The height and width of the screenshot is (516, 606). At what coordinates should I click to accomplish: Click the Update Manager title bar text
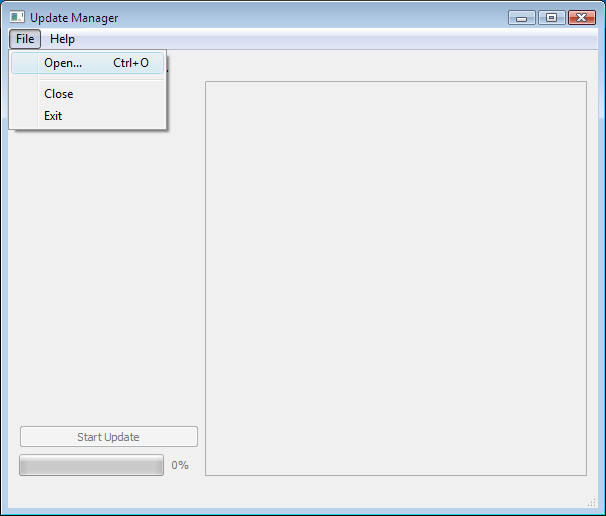(74, 17)
